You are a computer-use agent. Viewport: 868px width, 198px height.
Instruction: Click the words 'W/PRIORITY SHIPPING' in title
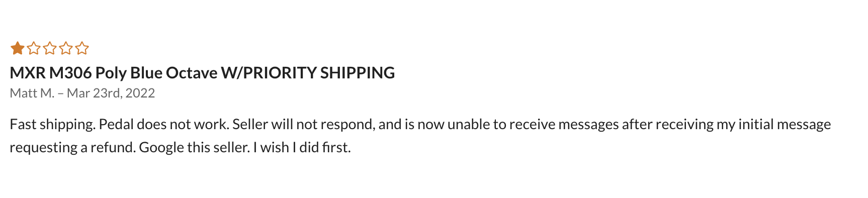tap(308, 73)
